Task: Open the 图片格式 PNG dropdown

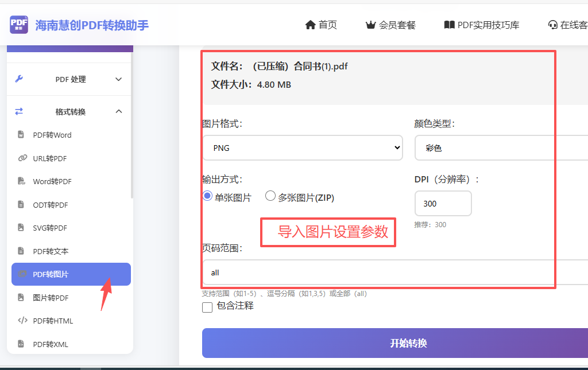Action: point(303,147)
